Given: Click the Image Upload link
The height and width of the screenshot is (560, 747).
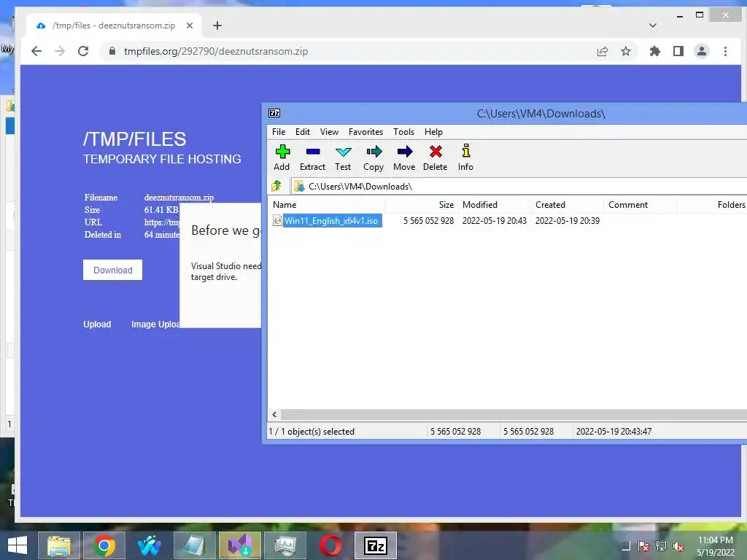Looking at the screenshot, I should tap(155, 324).
